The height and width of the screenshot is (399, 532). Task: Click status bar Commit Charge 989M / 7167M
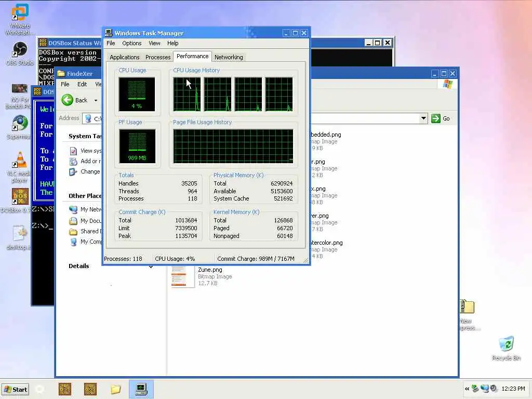point(256,259)
